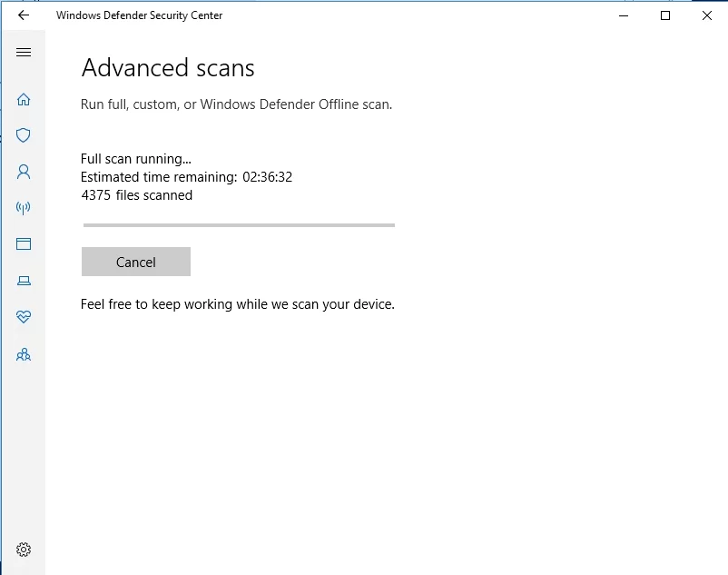
Task: Click the scan progress bar
Action: [239, 224]
